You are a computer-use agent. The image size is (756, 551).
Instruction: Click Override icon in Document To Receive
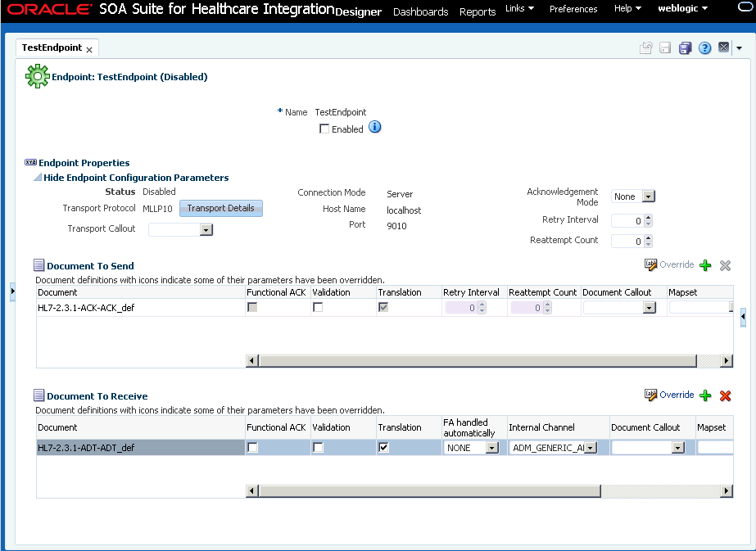tap(650, 395)
